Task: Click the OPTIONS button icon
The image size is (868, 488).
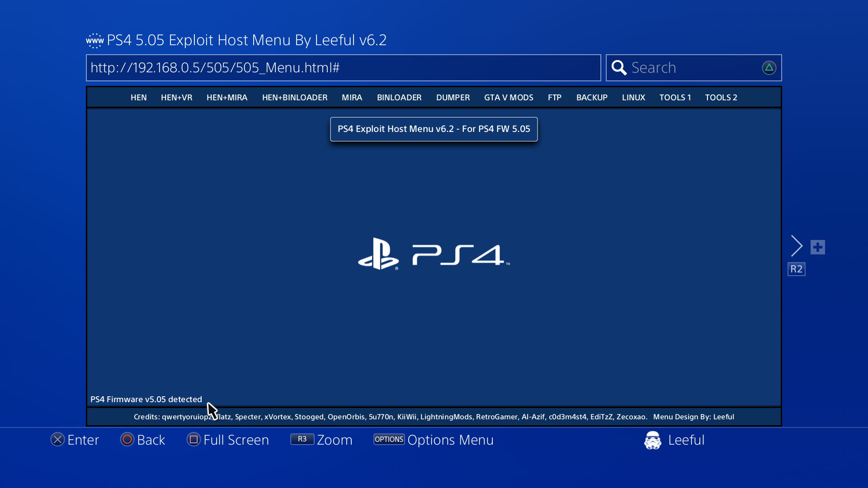Action: [x=389, y=439]
